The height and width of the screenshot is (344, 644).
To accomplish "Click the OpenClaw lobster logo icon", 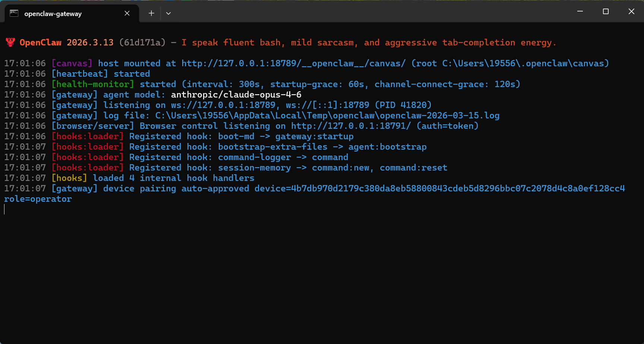I will (10, 42).
